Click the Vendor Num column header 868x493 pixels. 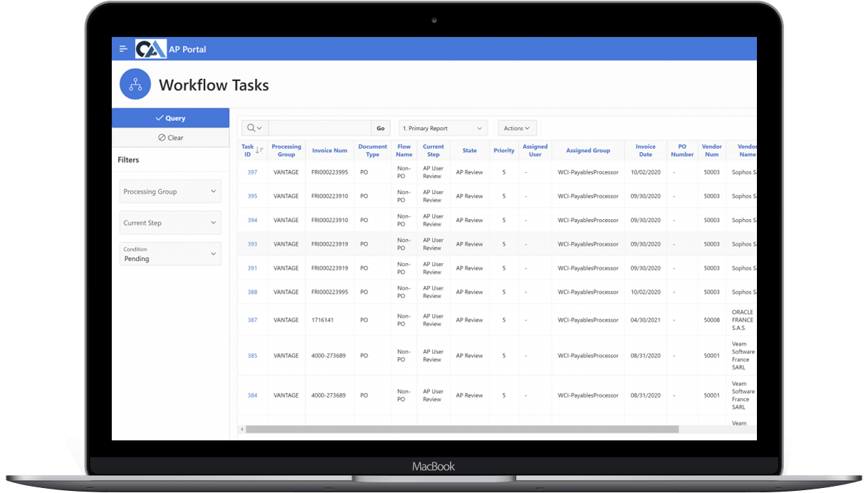(x=711, y=150)
